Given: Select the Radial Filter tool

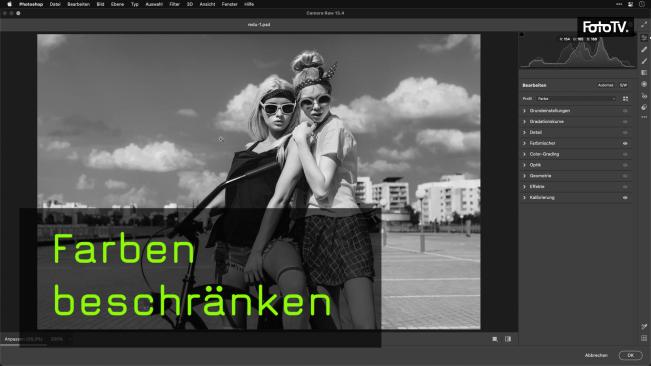Looking at the screenshot, I should point(644,84).
